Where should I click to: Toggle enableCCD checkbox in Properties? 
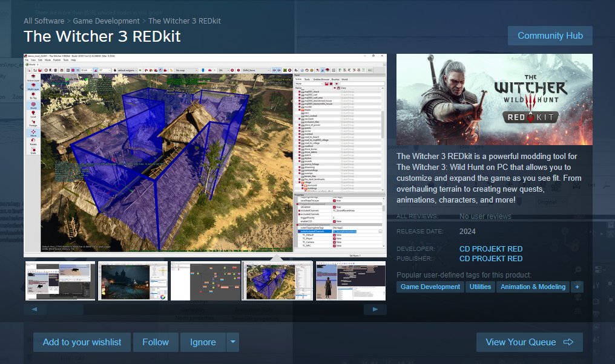[335, 221]
